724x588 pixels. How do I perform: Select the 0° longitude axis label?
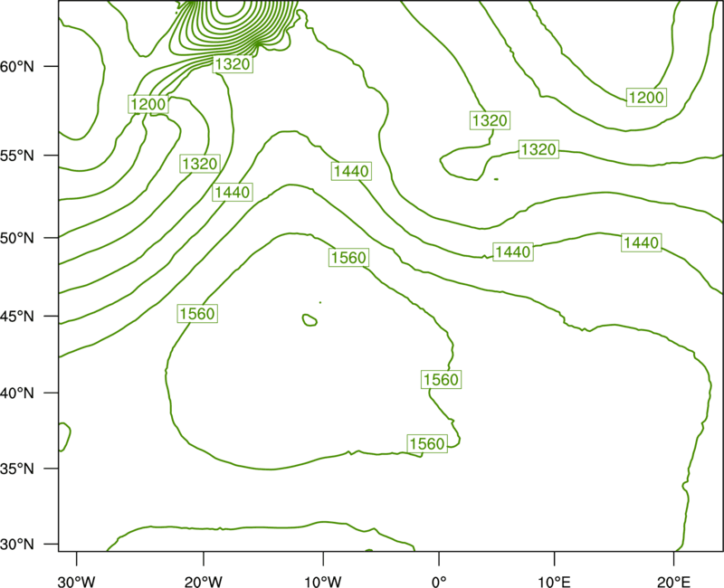[439, 582]
